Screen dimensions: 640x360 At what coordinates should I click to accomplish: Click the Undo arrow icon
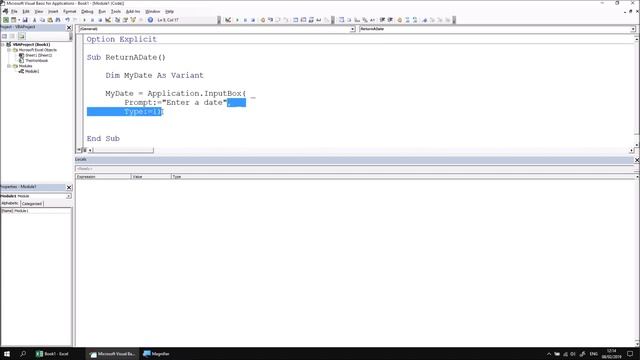coord(67,20)
